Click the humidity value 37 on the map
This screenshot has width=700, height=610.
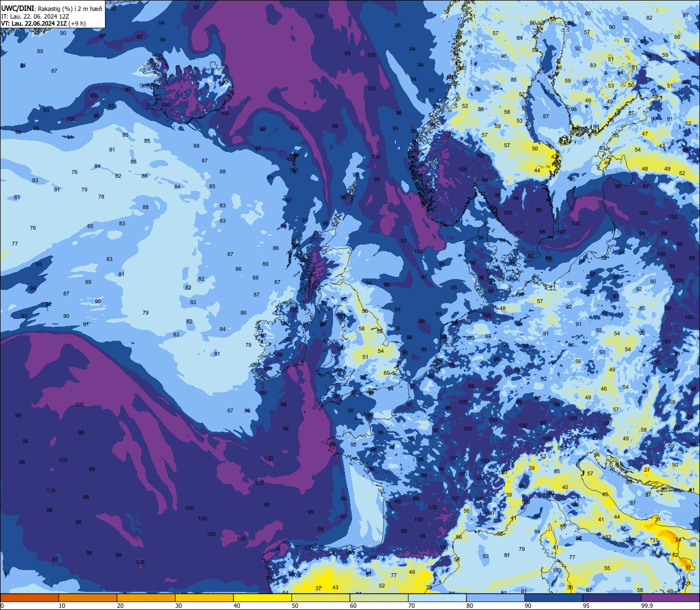[318, 588]
